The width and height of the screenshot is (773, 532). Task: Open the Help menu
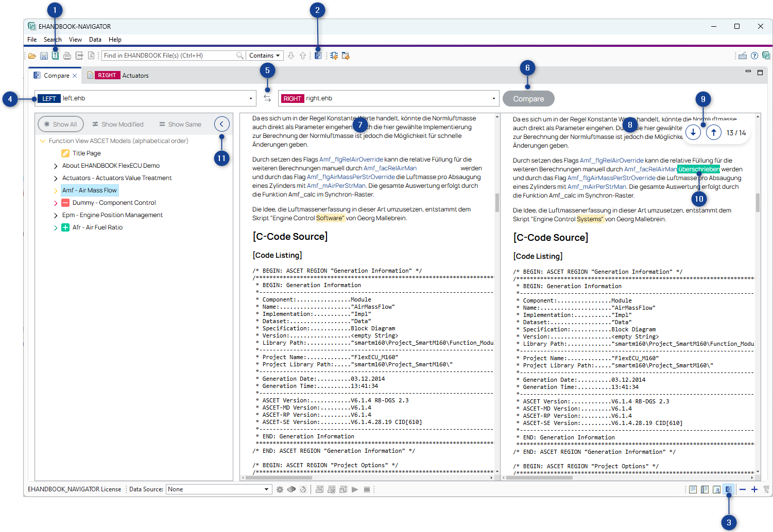(x=115, y=40)
